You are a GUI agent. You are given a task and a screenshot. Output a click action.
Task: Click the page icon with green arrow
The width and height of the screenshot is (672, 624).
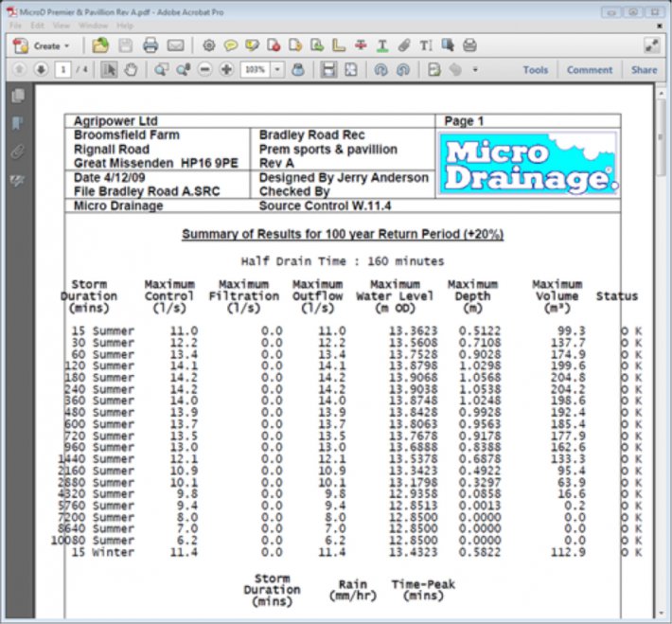pos(317,45)
